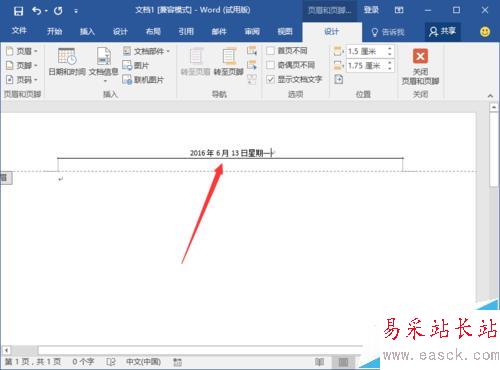Decrease footer distance 1.75 厘米 spinner down
Image resolution: width=500 pixels, height=370 pixels.
point(389,69)
